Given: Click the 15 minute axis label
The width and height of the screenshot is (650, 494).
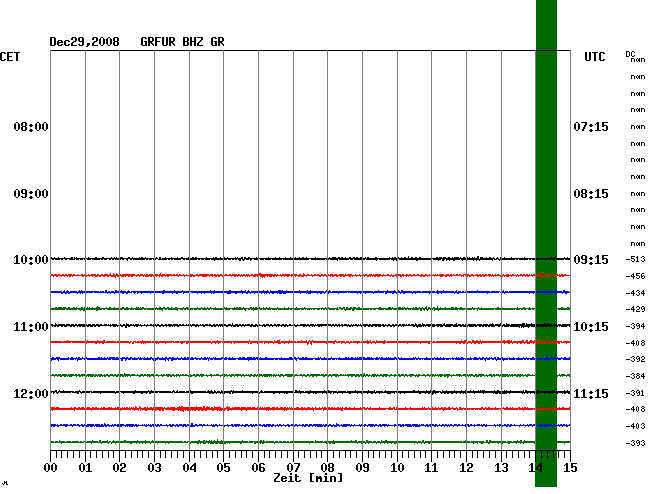Looking at the screenshot, I should click(570, 468).
